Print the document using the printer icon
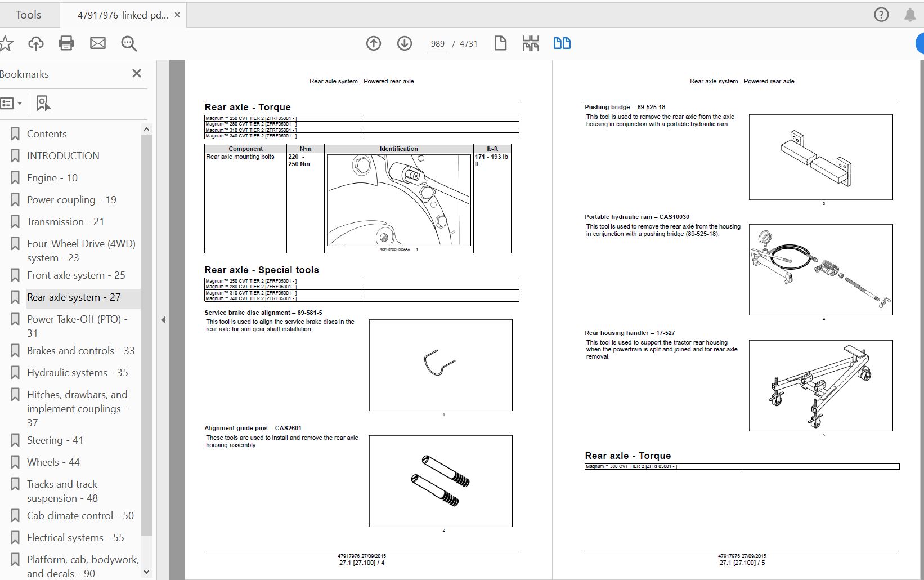 tap(66, 43)
